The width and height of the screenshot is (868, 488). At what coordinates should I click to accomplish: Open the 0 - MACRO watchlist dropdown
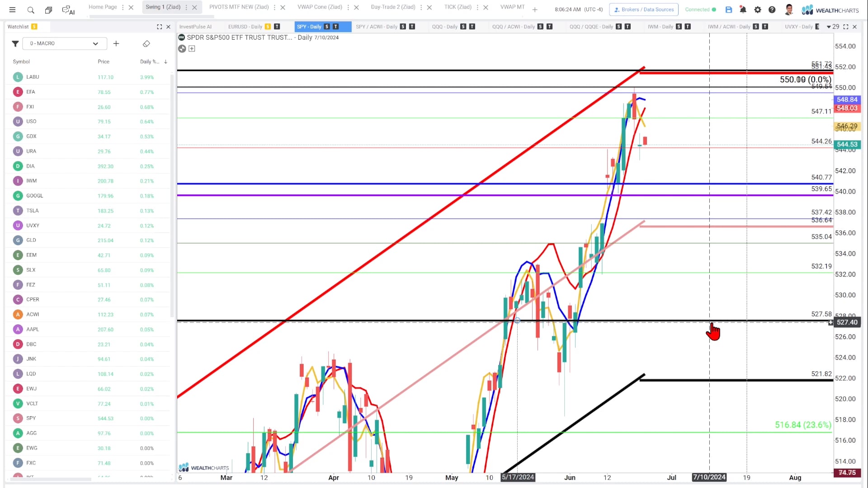pos(65,43)
